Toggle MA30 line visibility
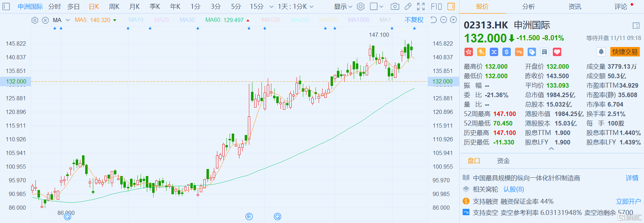This screenshot has height=223, width=644. (x=188, y=20)
